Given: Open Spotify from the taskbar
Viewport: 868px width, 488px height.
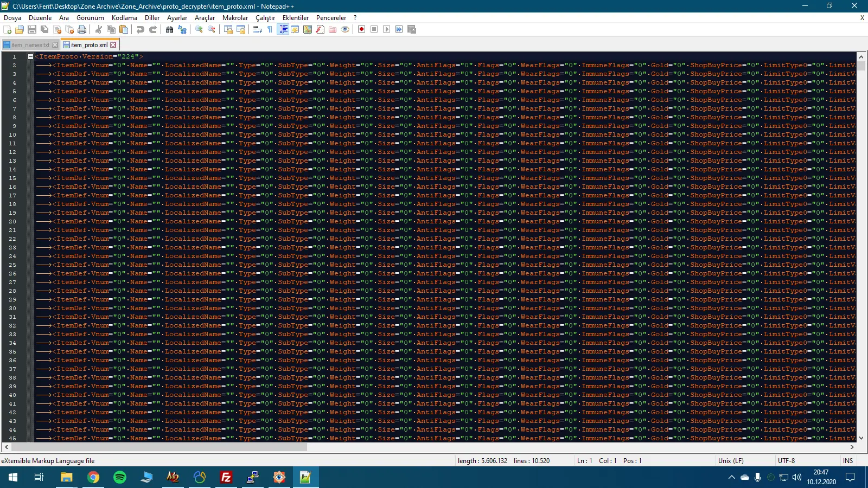Looking at the screenshot, I should tap(120, 477).
